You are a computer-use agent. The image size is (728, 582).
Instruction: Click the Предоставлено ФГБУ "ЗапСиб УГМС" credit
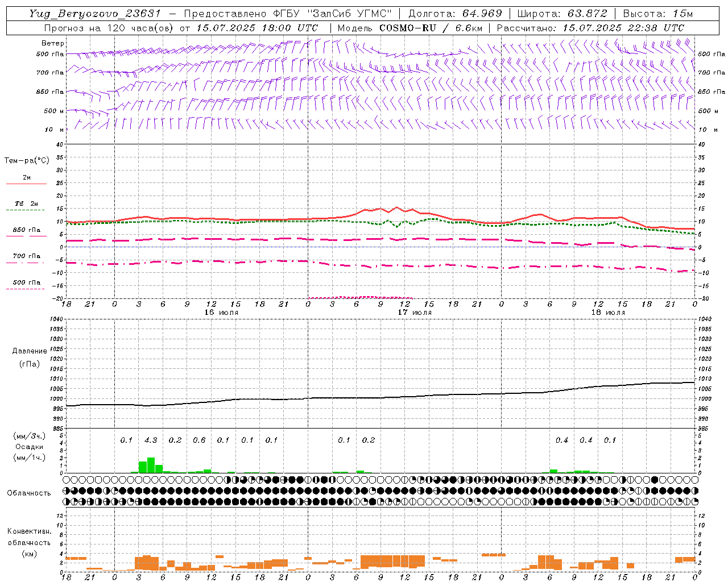[288, 14]
